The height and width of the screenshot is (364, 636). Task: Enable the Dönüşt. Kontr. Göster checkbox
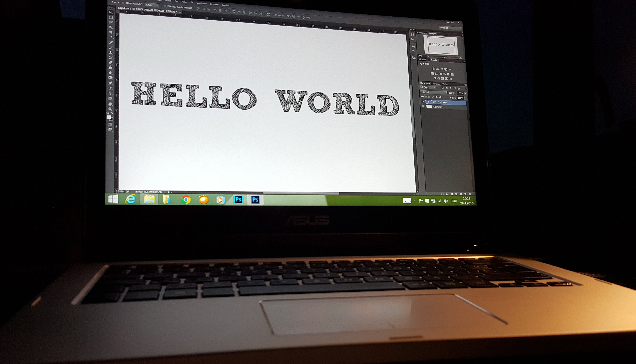165,6
